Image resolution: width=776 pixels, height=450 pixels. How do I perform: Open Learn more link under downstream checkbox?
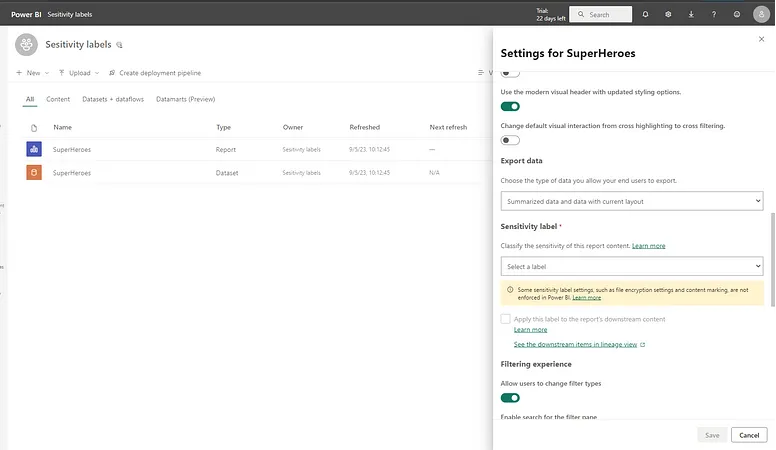click(x=530, y=330)
